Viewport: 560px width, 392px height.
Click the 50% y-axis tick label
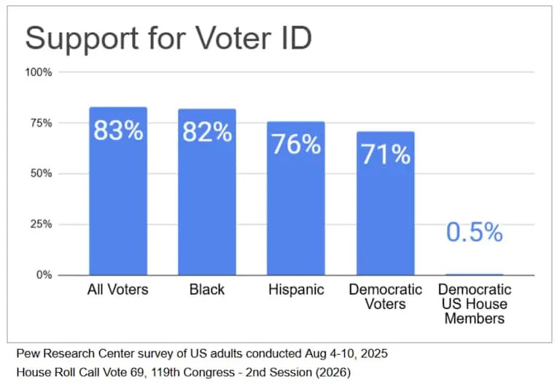pyautogui.click(x=42, y=173)
